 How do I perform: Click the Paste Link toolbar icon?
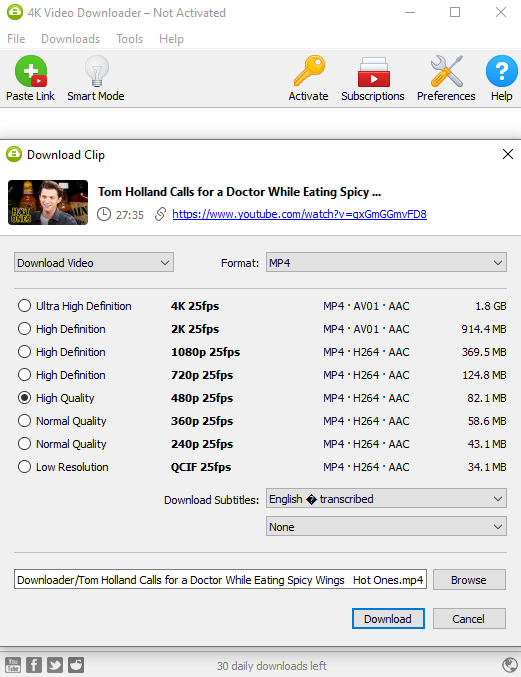coord(31,71)
